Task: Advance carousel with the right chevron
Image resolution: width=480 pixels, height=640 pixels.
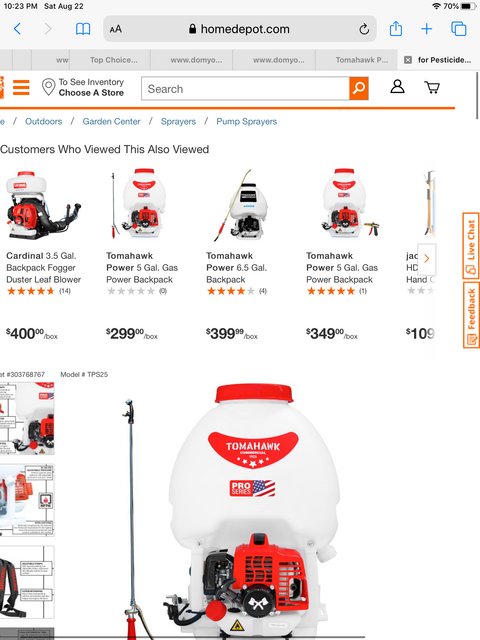Action: tap(427, 259)
